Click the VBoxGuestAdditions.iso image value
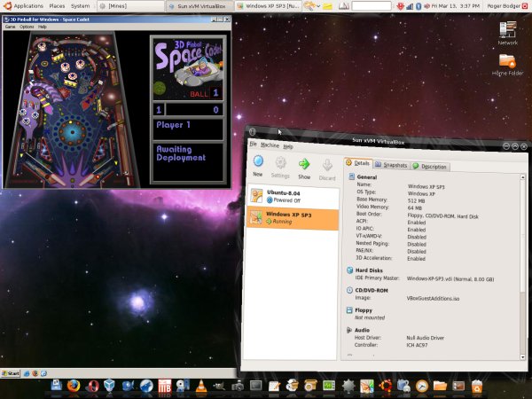The width and height of the screenshot is (532, 399). click(x=433, y=299)
